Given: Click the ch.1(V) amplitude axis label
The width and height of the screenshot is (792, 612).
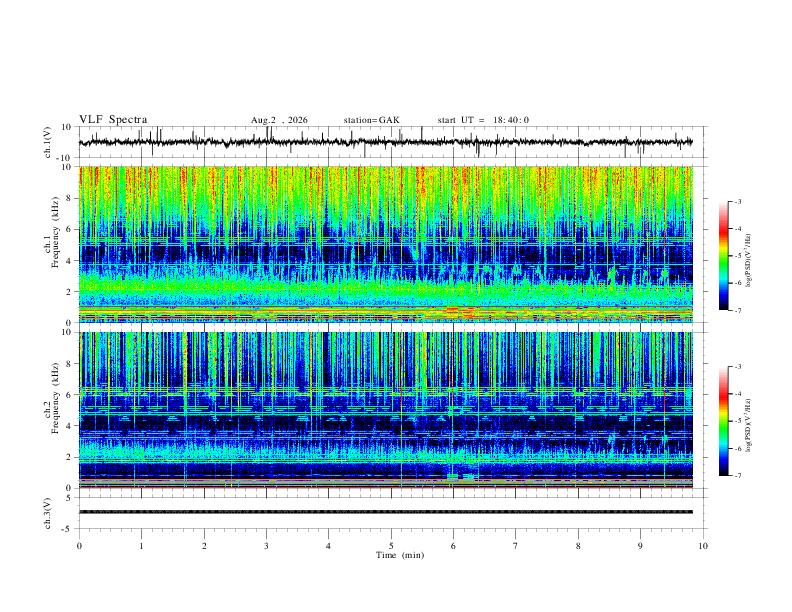Looking at the screenshot, I should point(48,142).
